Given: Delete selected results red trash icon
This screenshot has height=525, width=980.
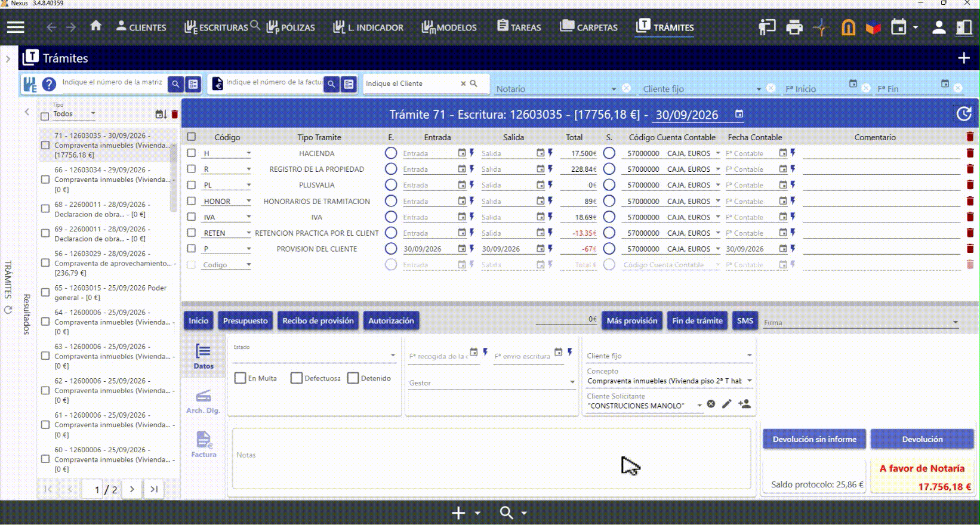Looking at the screenshot, I should coord(174,114).
